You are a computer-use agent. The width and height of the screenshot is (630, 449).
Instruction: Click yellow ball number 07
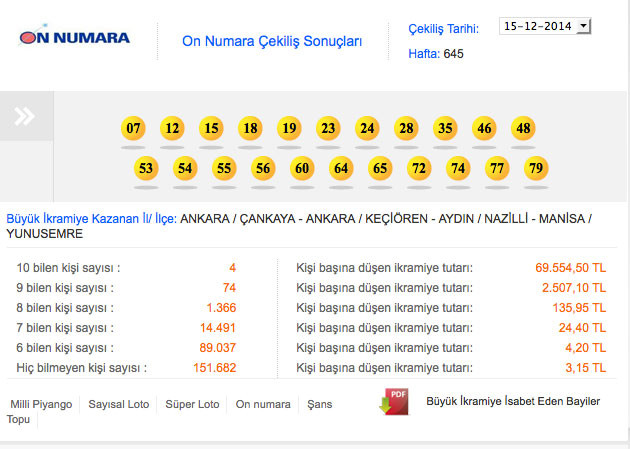coord(133,129)
